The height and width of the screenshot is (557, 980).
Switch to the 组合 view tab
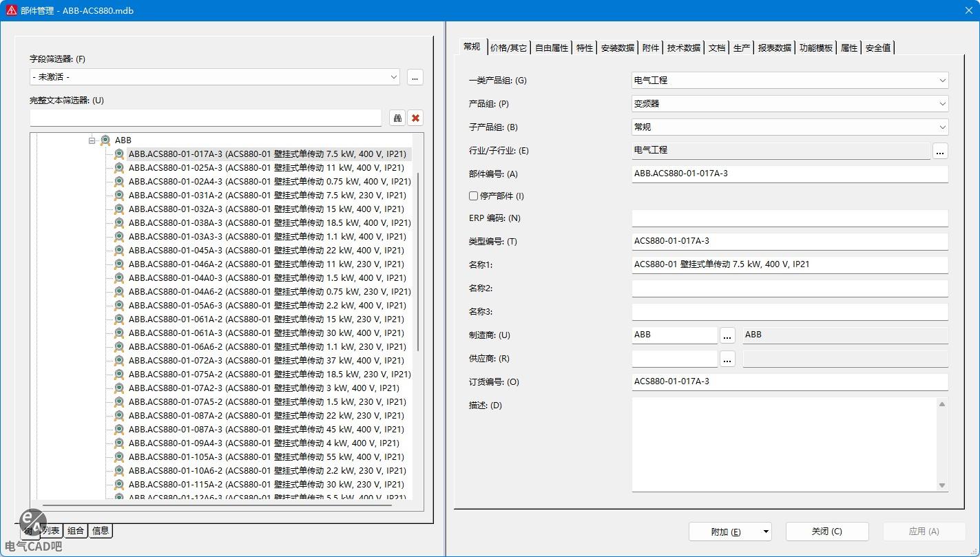tap(76, 531)
